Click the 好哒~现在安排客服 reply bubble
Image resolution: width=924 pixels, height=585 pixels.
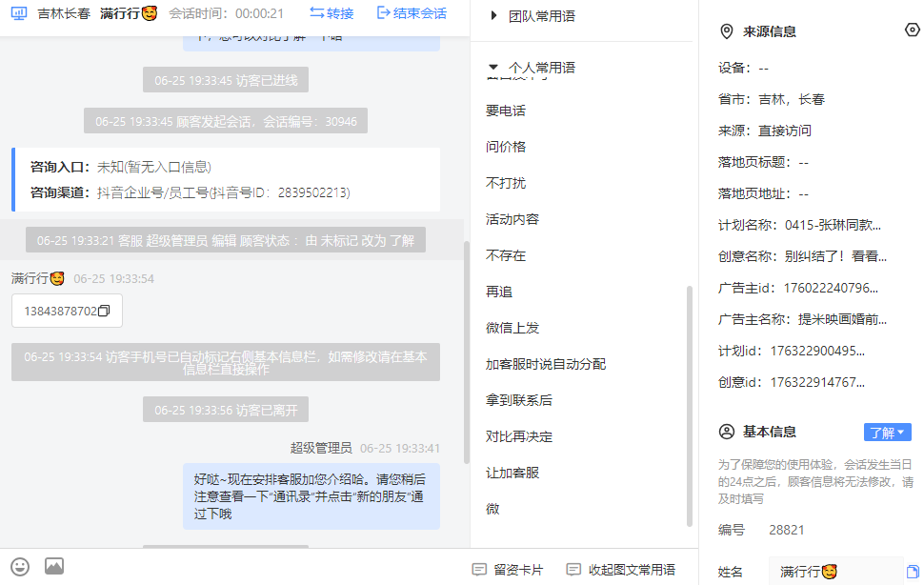(311, 496)
